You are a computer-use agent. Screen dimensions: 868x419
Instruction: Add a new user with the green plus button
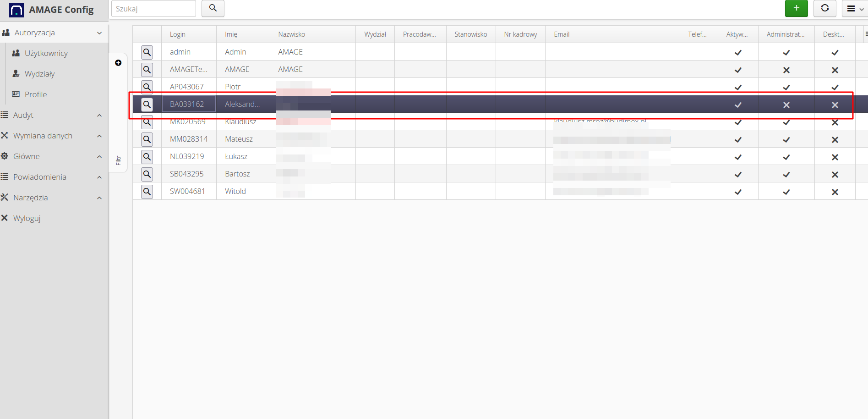(796, 8)
